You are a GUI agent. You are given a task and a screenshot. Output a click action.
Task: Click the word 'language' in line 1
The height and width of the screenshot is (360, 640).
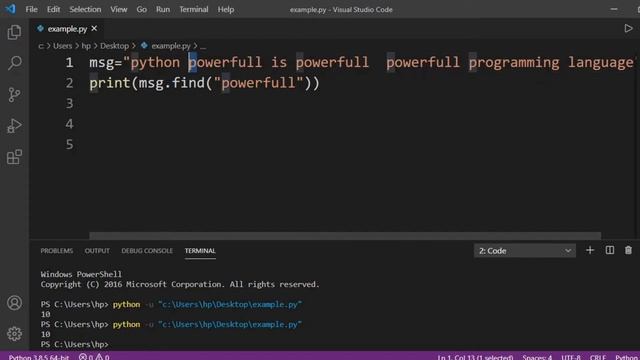coord(600,62)
